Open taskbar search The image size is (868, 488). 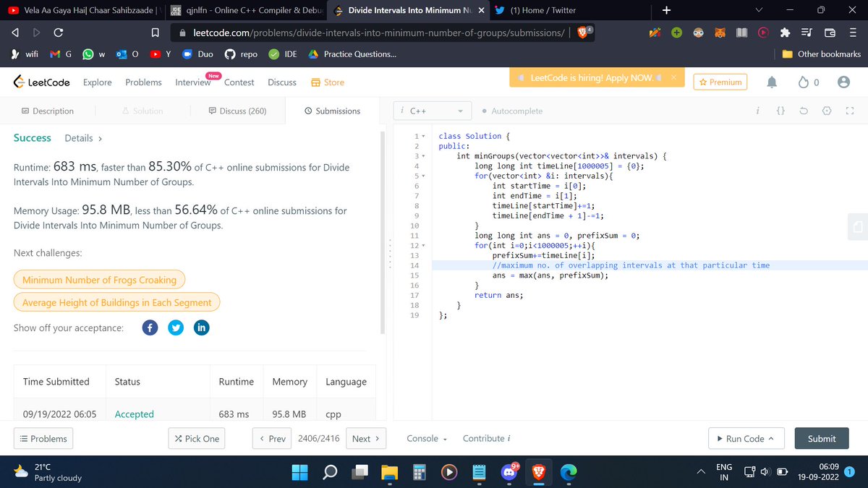330,472
